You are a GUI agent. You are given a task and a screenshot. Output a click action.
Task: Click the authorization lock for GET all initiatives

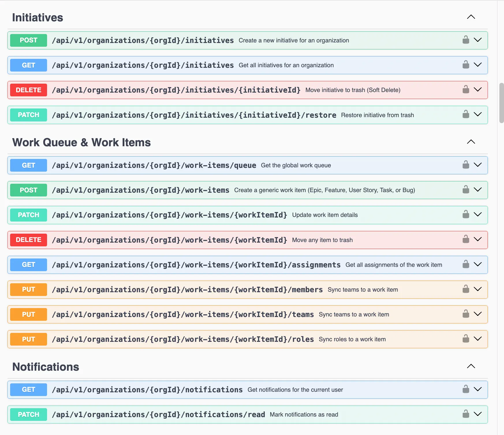(x=465, y=65)
